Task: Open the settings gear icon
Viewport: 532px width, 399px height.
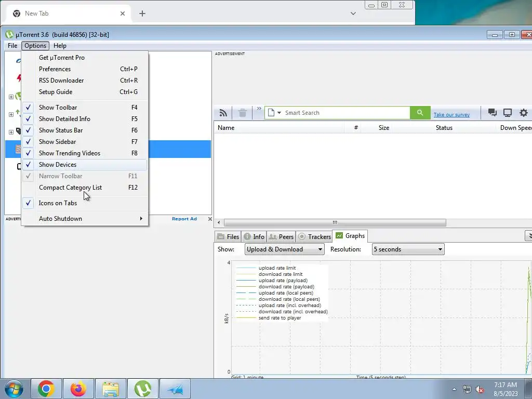Action: (x=524, y=113)
